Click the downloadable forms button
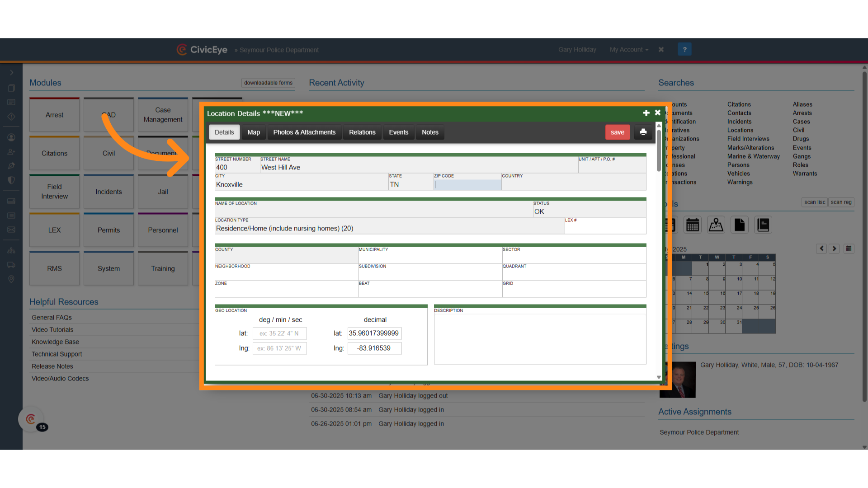868x488 pixels. 268,83
